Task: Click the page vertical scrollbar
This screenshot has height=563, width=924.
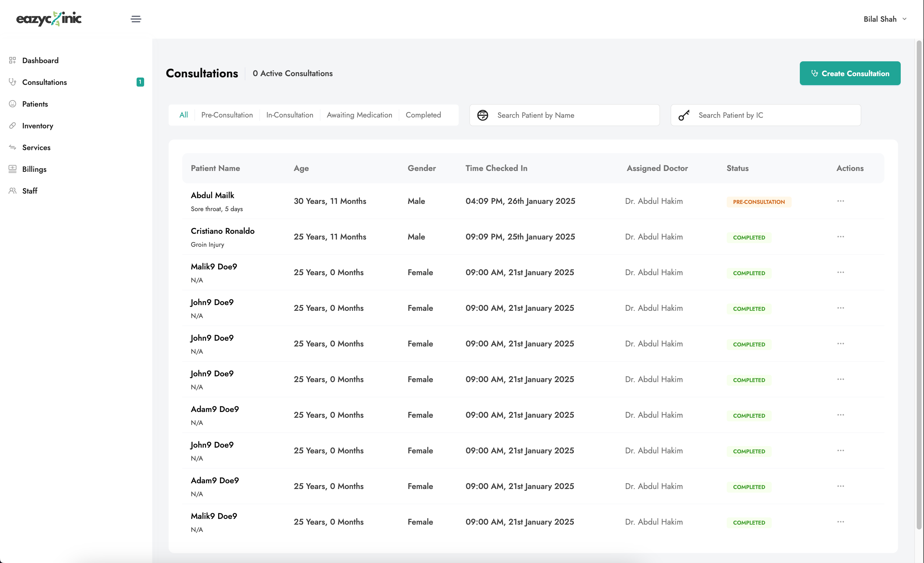Action: point(919,285)
